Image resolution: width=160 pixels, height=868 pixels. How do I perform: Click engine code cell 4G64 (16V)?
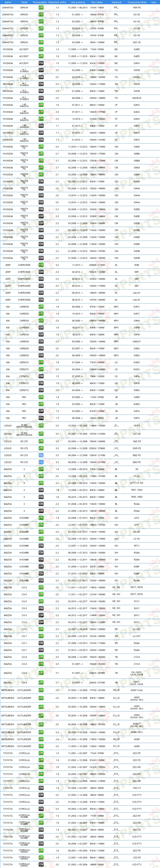137,732
